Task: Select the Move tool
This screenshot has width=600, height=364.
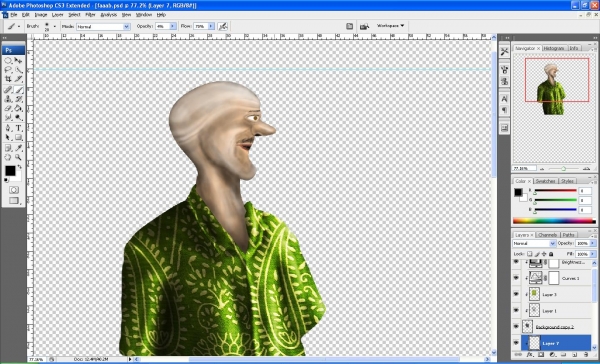Action: coord(18,61)
